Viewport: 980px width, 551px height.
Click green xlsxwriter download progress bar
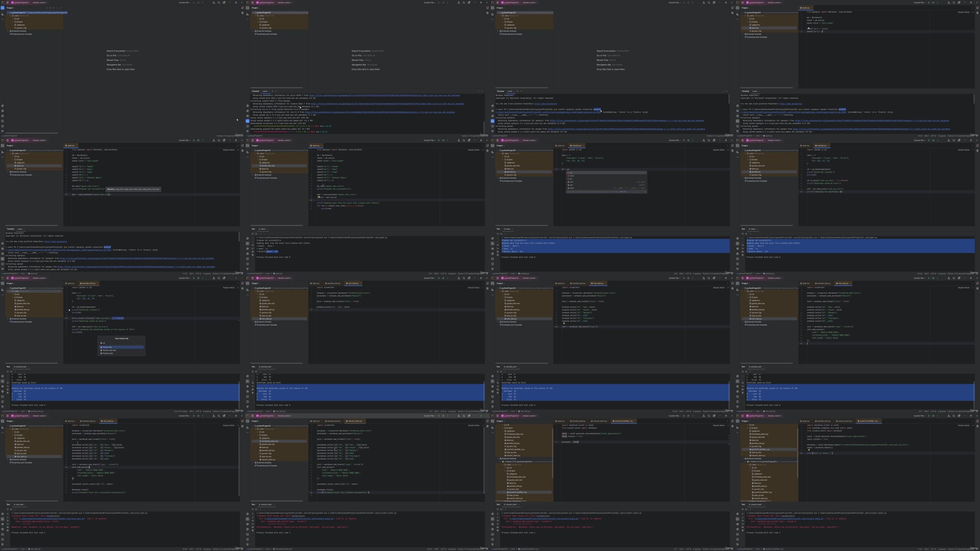[274, 126]
